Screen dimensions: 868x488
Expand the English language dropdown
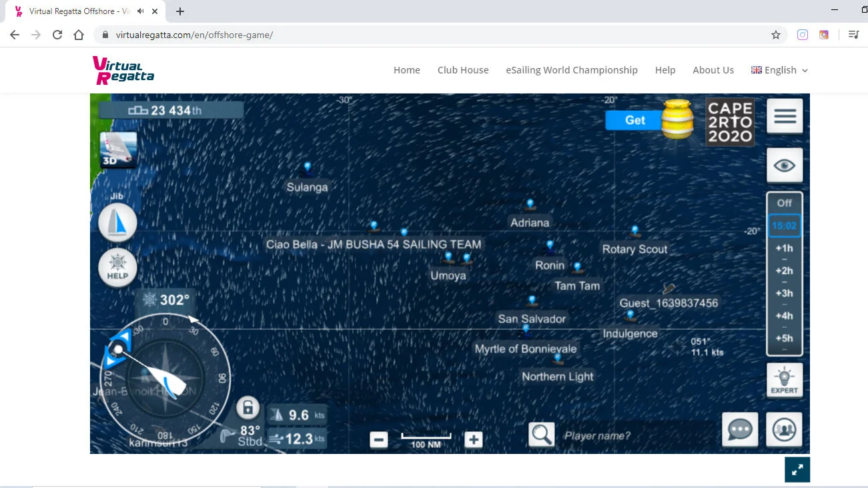[x=779, y=70]
